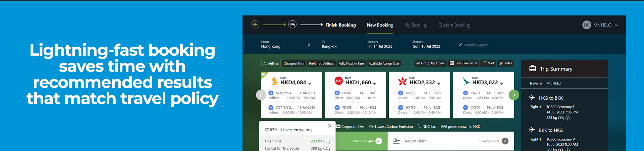
Task: Click green Change Flight edit button
Action: click(379, 141)
